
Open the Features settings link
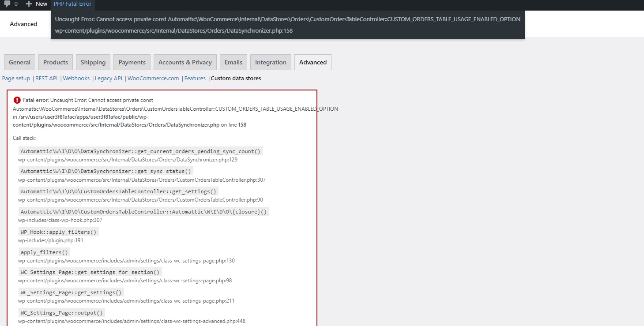coord(195,78)
